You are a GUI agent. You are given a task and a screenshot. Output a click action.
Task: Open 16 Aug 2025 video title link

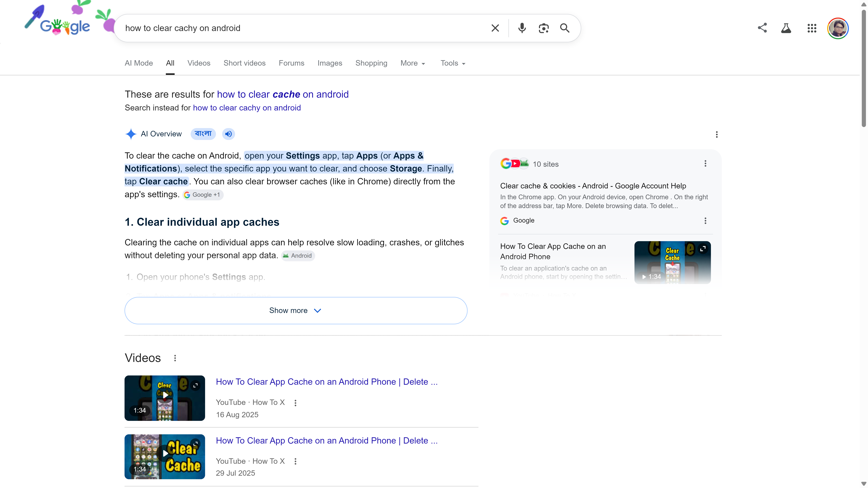pyautogui.click(x=327, y=382)
